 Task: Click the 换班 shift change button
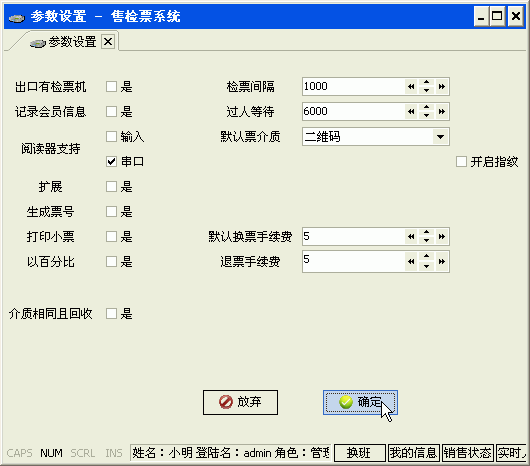pos(360,453)
